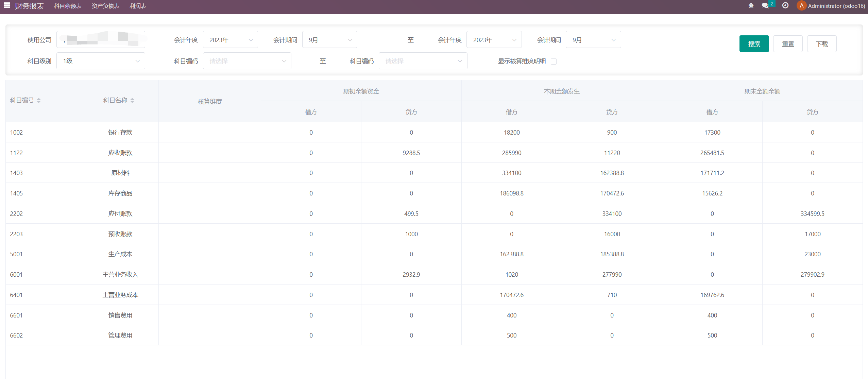This screenshot has width=868, height=379.
Task: Click value 18200 in 银行存款 row
Action: tap(512, 132)
